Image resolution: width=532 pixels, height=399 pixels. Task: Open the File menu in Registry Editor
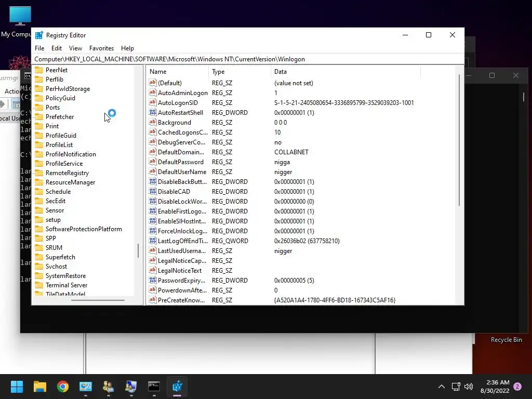pos(39,48)
